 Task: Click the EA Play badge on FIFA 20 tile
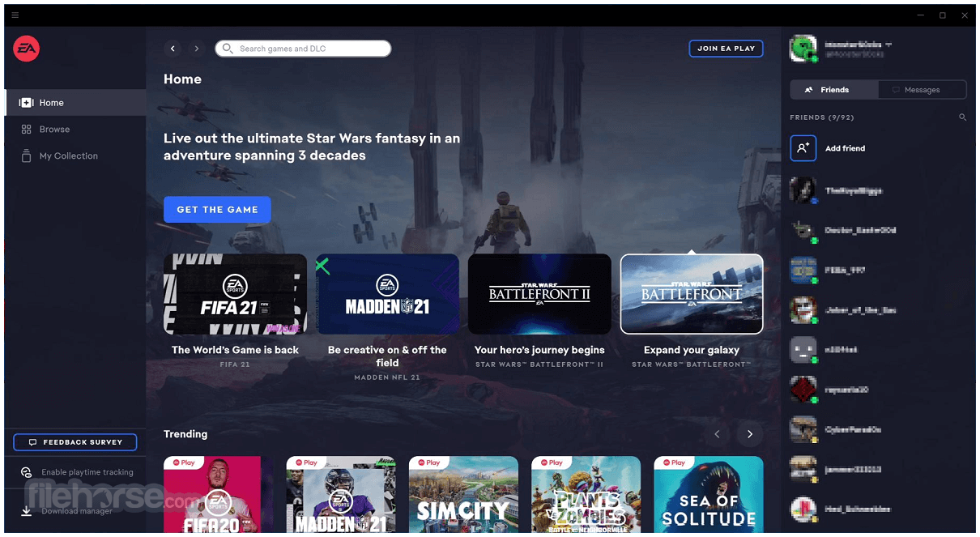(x=182, y=463)
